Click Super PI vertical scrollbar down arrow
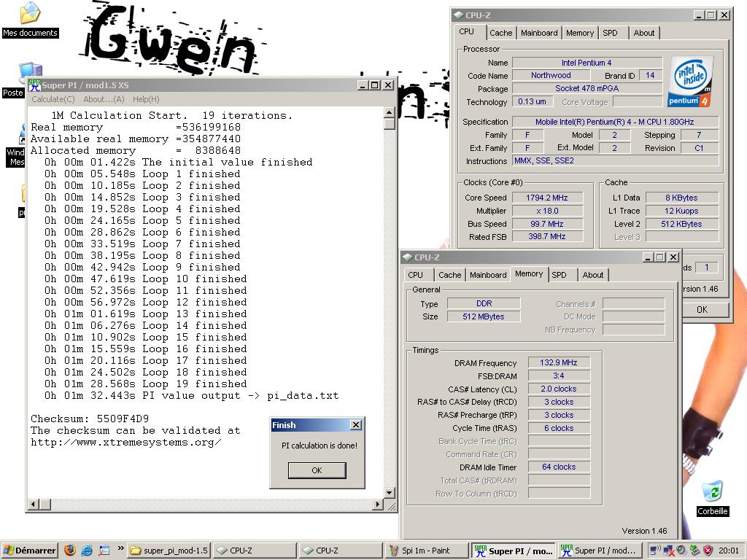 click(390, 492)
